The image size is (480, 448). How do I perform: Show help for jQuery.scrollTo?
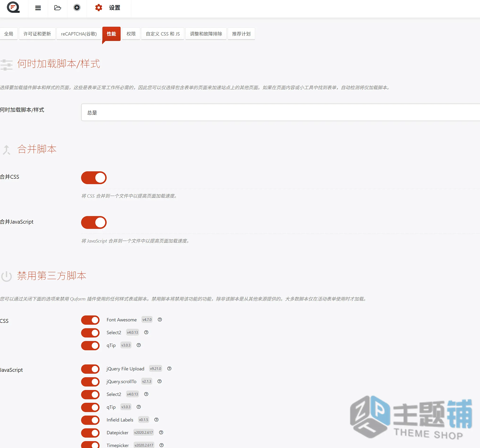[x=159, y=381]
